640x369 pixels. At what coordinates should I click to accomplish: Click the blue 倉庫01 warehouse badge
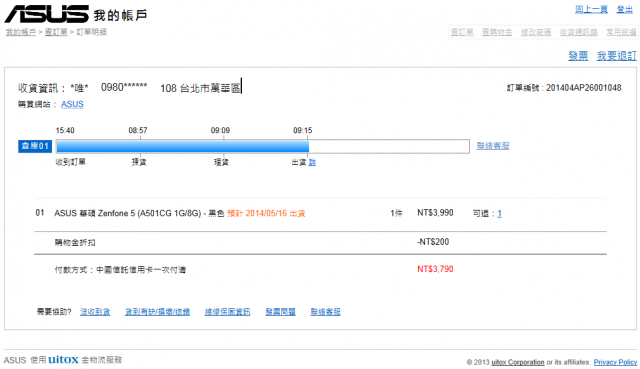pos(35,146)
